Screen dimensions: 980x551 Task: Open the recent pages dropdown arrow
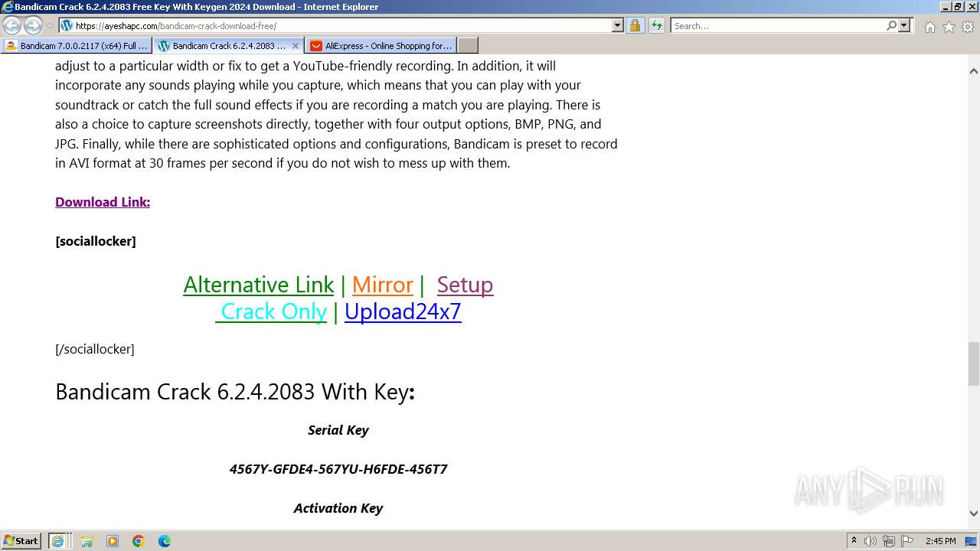click(x=51, y=26)
